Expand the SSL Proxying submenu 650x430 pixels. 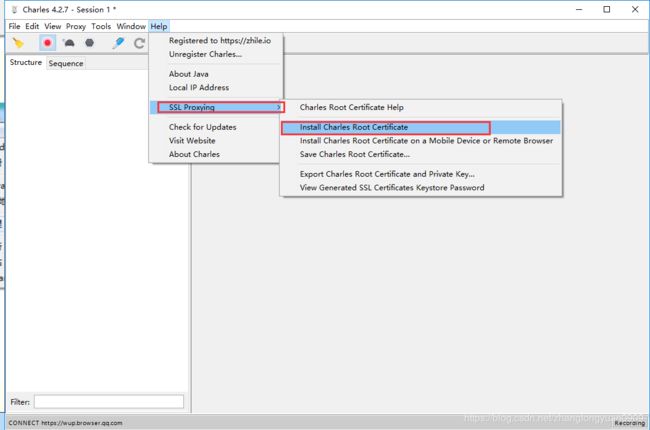[216, 107]
